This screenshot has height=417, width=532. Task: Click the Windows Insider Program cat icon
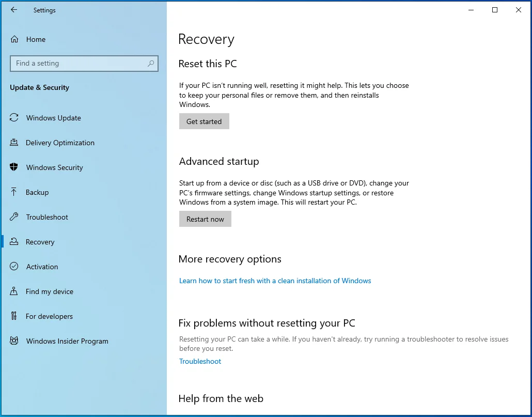tap(14, 341)
